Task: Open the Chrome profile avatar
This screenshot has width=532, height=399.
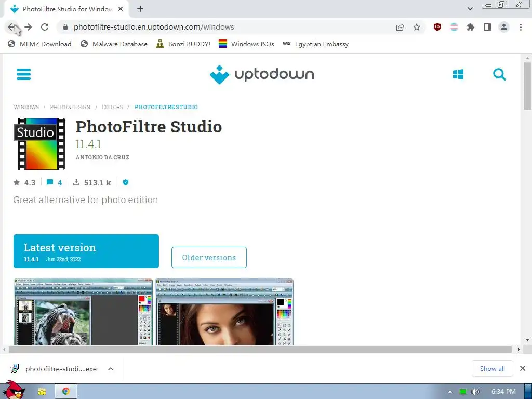Action: pyautogui.click(x=504, y=27)
